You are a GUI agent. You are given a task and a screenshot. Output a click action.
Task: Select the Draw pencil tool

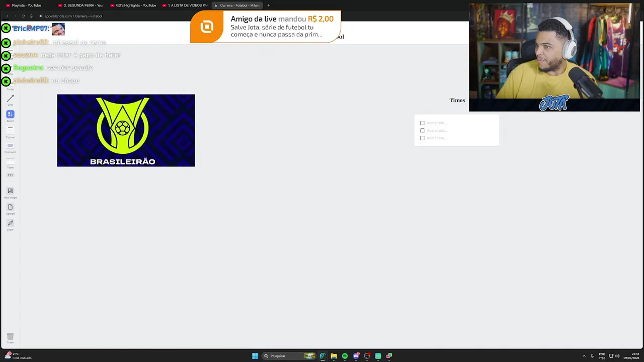pos(10,223)
